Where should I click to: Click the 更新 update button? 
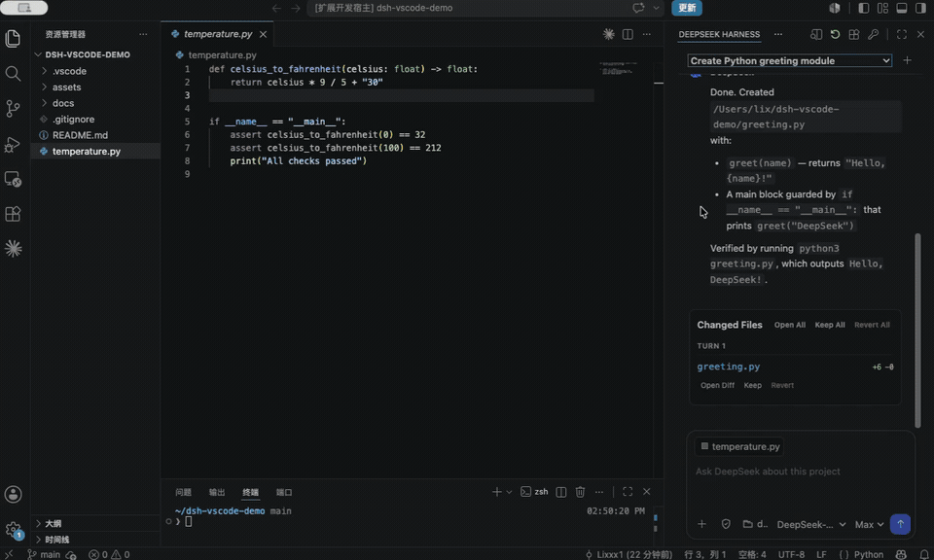pyautogui.click(x=687, y=8)
